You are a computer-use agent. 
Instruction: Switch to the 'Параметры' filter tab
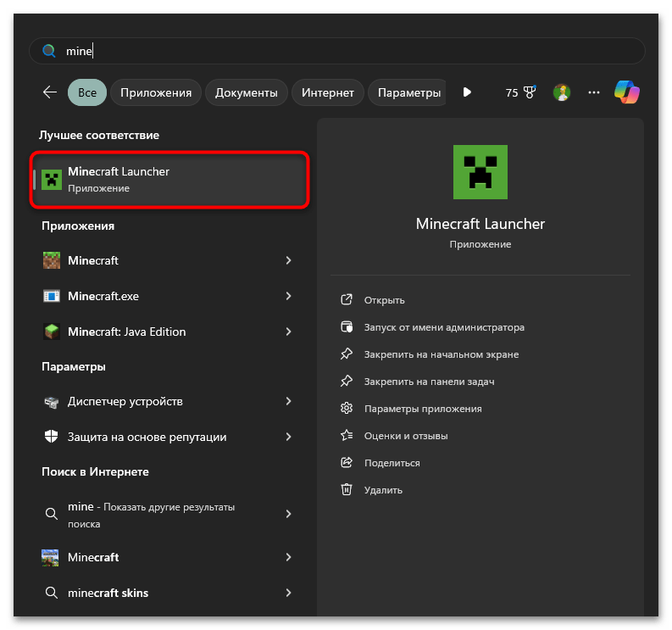(x=408, y=92)
